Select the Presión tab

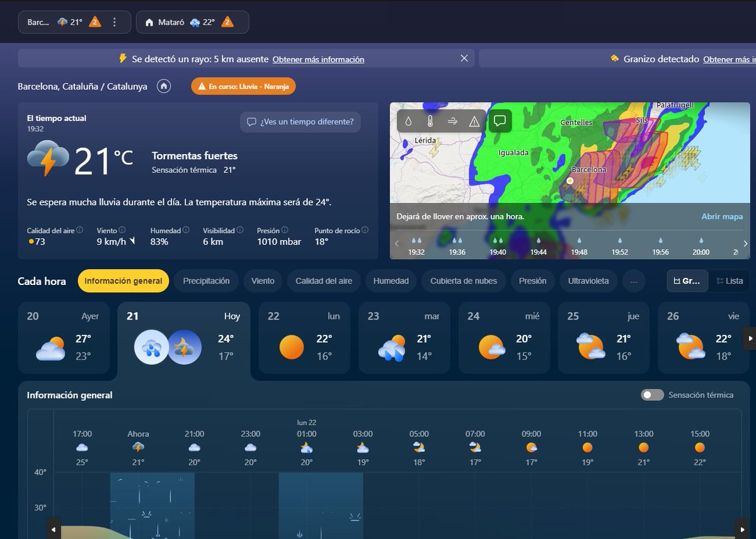pos(533,281)
